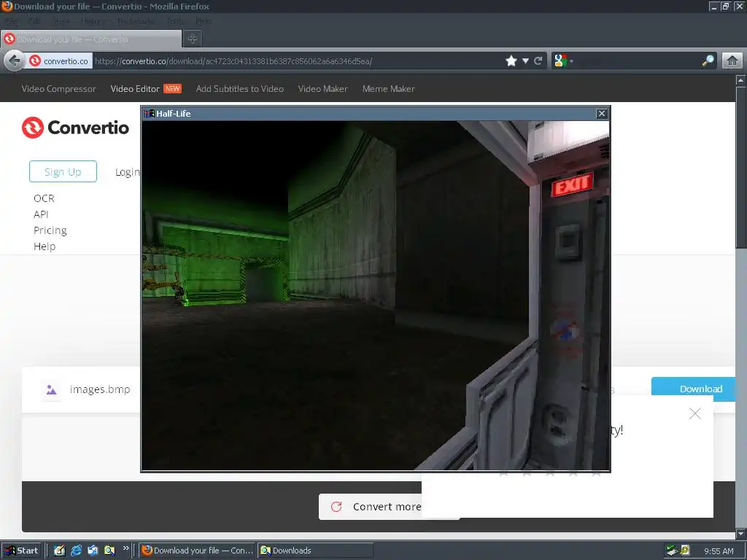Open Add Subtitles to Video link

239,88
